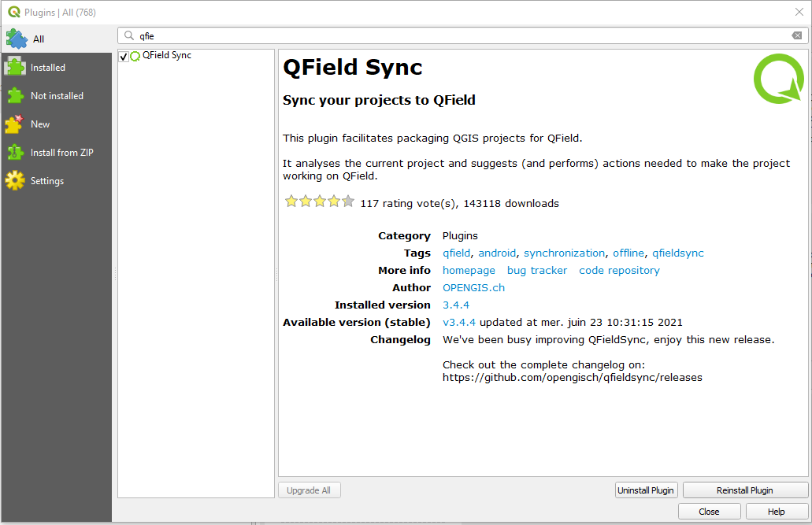Open the android tag link
812x525 pixels.
coord(497,253)
